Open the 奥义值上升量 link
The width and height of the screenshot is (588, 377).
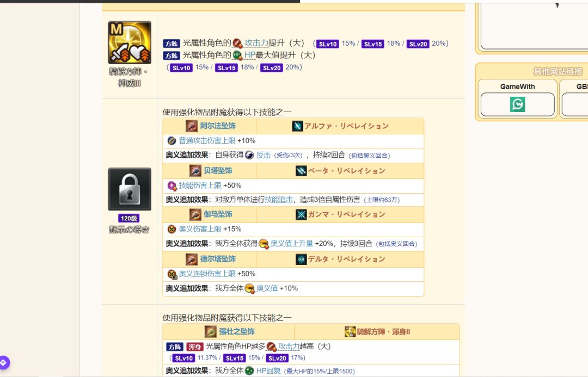(x=292, y=244)
